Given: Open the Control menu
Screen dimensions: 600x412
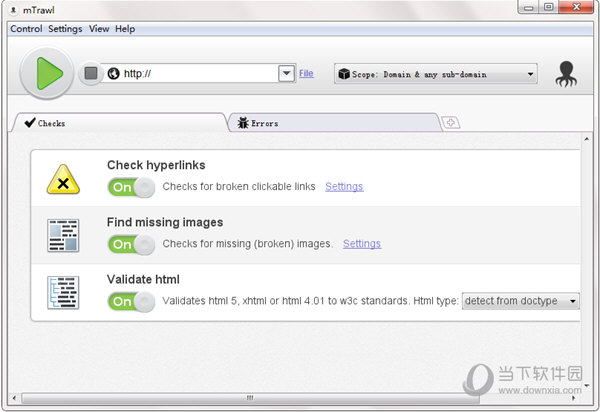Looking at the screenshot, I should pyautogui.click(x=26, y=29).
